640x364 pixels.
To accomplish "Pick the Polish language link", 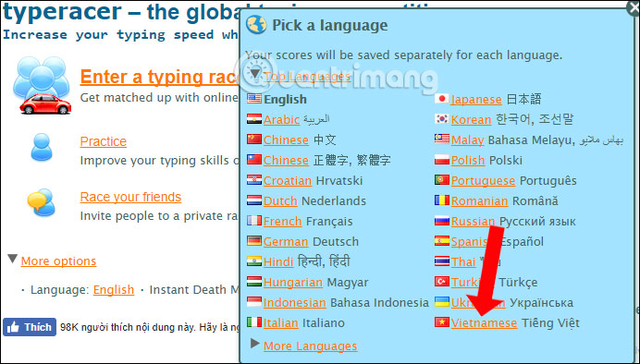I will (468, 160).
